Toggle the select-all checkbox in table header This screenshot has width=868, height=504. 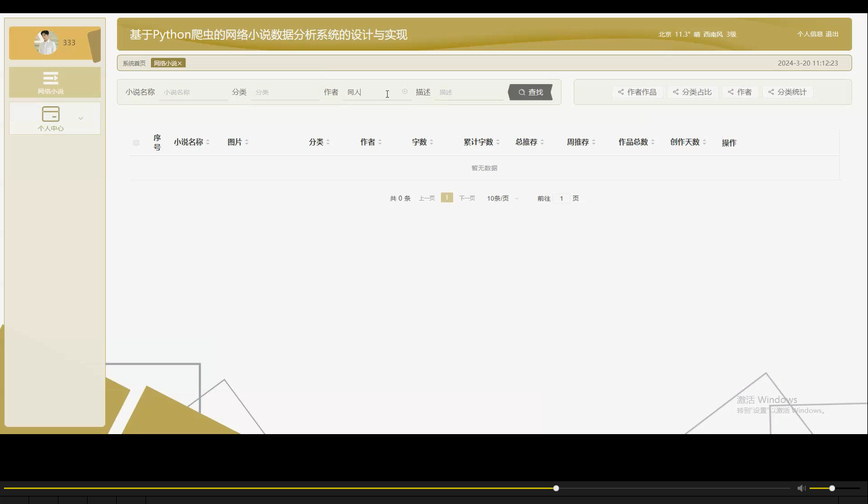pos(136,143)
